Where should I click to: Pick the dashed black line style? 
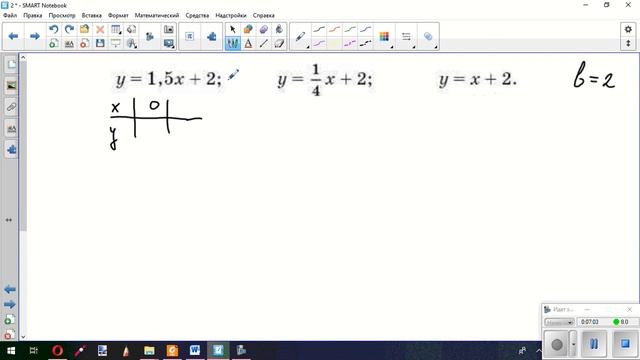tap(365, 43)
